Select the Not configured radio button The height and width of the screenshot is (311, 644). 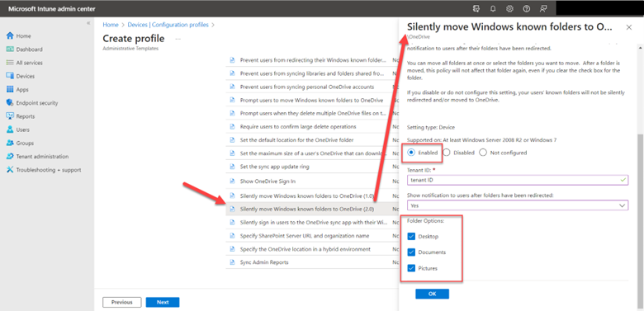point(483,153)
